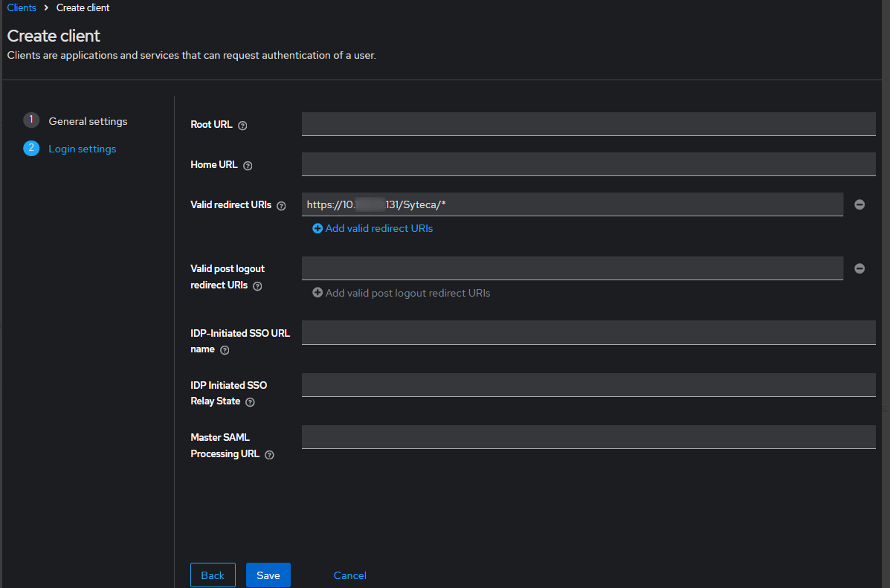Save the new client

(268, 575)
